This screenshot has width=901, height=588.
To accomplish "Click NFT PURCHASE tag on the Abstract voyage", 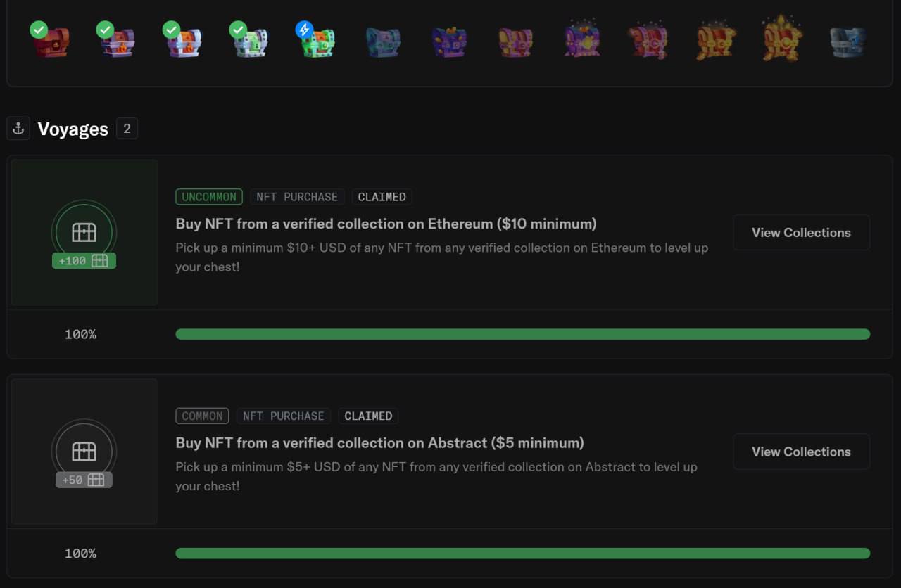I will pos(284,416).
